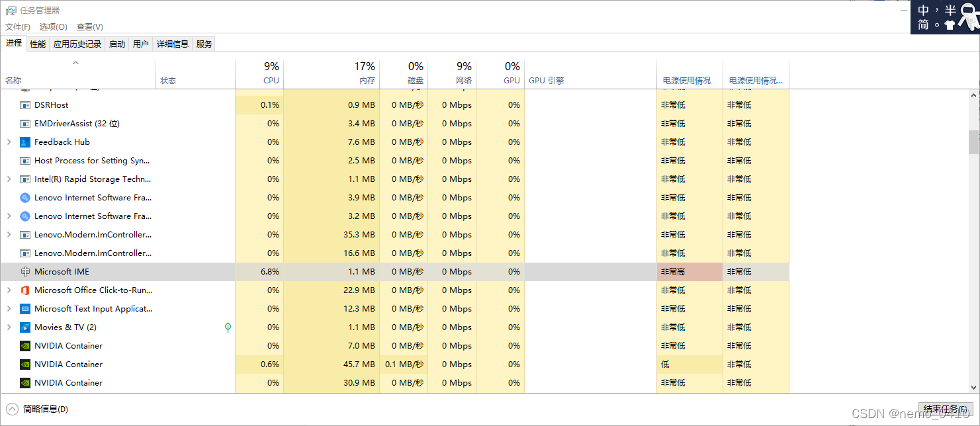This screenshot has height=426, width=980.
Task: Sort by the 名称 column header
Action: (x=78, y=74)
